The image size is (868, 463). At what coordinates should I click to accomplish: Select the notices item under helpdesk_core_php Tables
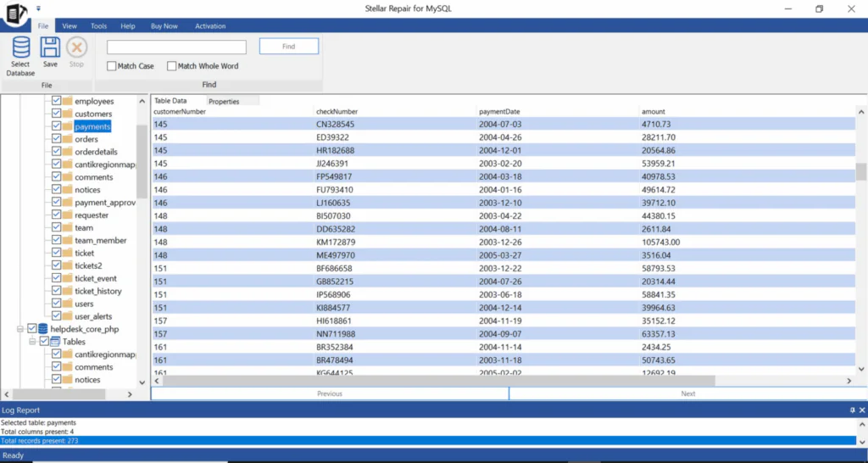click(x=87, y=379)
